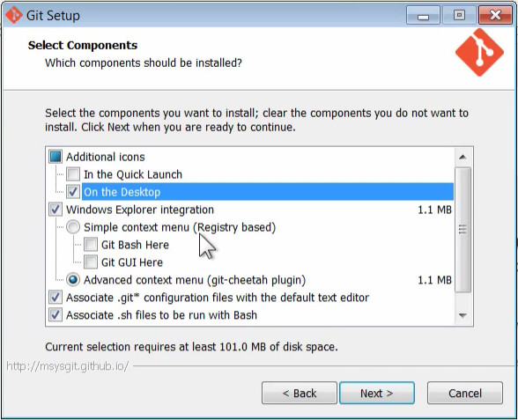Uncheck Associate .sh files with Bash
This screenshot has height=420, width=518.
(55, 315)
